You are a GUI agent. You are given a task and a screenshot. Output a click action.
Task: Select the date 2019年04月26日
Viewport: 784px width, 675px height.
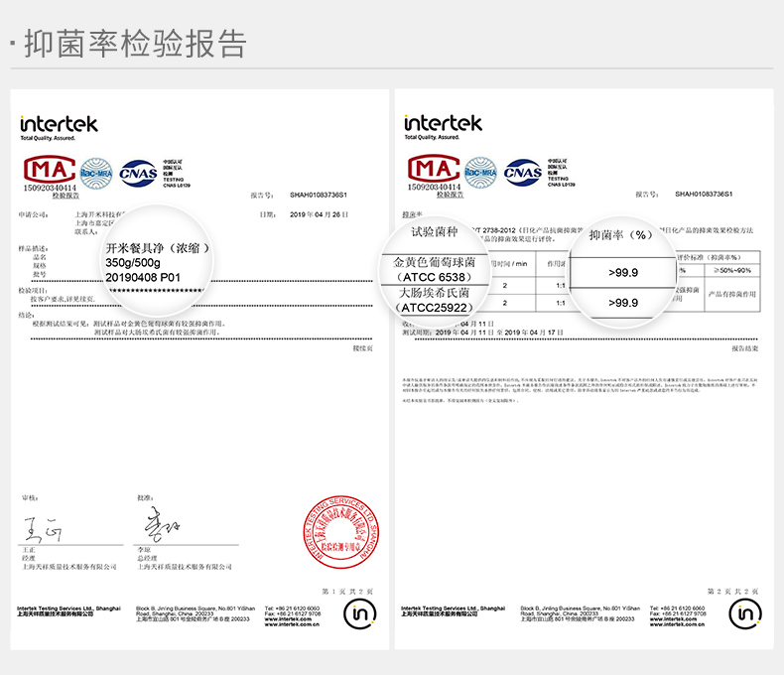click(x=319, y=214)
